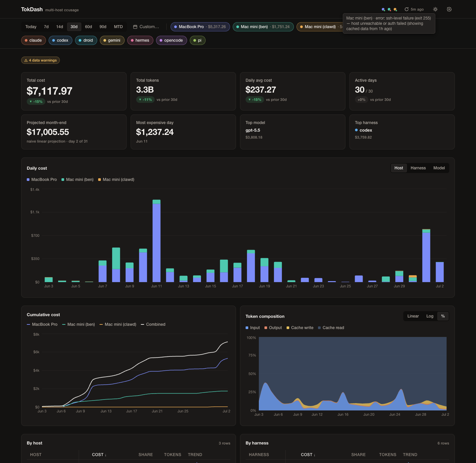The width and height of the screenshot is (476, 463).
Task: Switch Token composition to Linear scale
Action: pos(413,316)
